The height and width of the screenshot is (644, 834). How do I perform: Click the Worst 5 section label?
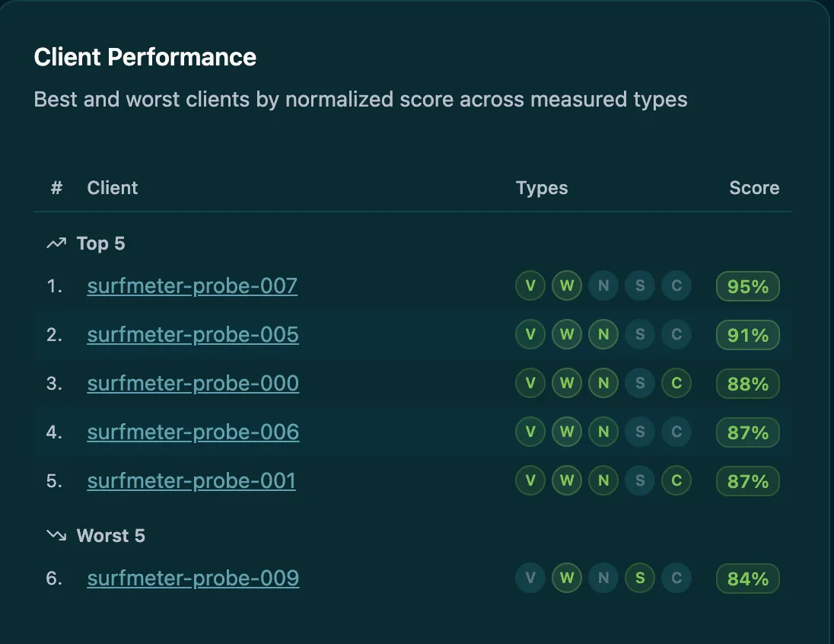click(110, 535)
